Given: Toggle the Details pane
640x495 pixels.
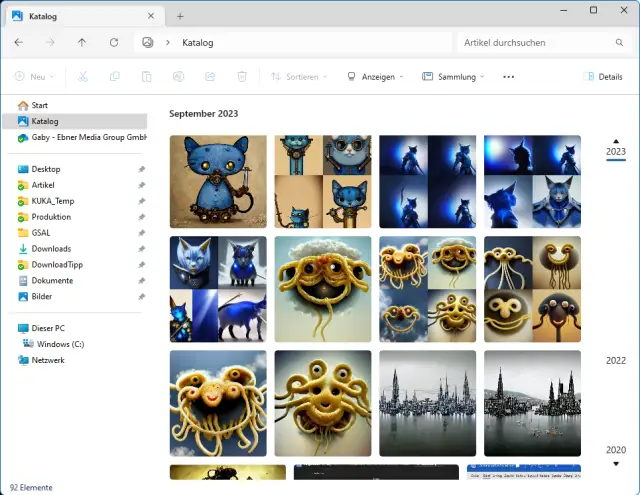Looking at the screenshot, I should (603, 77).
